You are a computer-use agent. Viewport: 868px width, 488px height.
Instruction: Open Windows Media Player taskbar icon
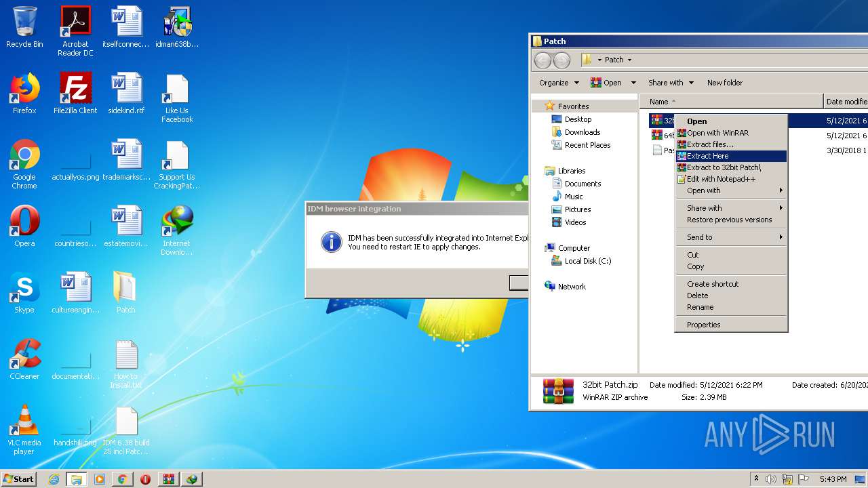[100, 479]
